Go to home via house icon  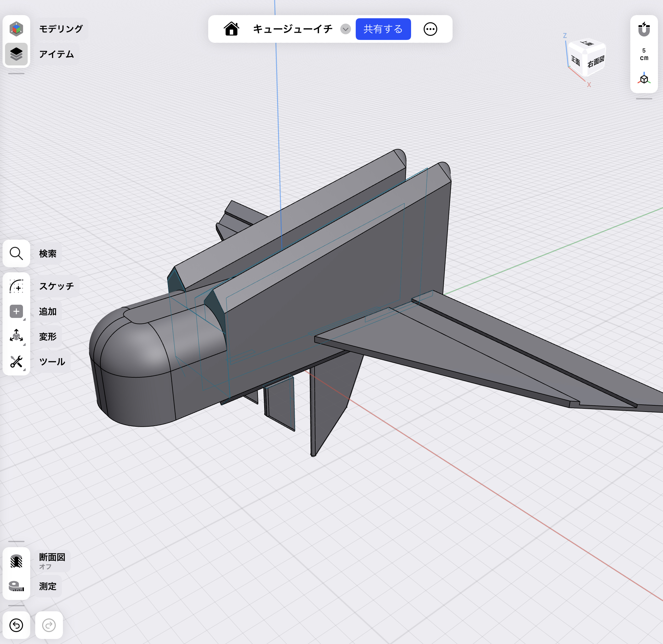[x=231, y=29]
